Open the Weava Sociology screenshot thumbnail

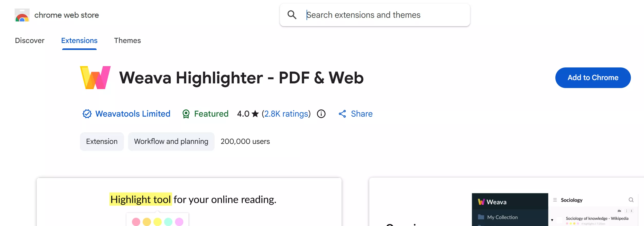[506, 202]
